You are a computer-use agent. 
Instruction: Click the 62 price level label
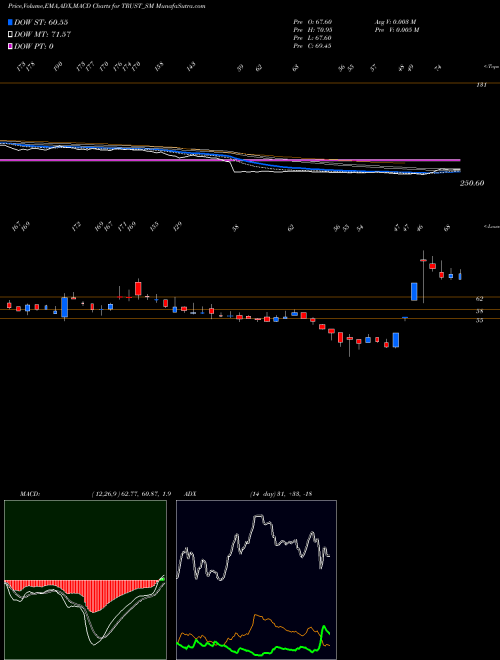point(479,299)
